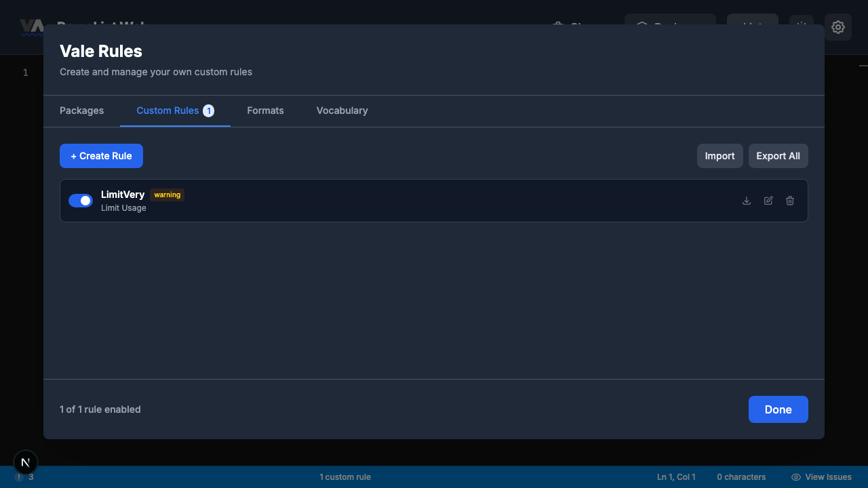The image size is (868, 488).
Task: Open the Formats tab
Action: (x=265, y=110)
